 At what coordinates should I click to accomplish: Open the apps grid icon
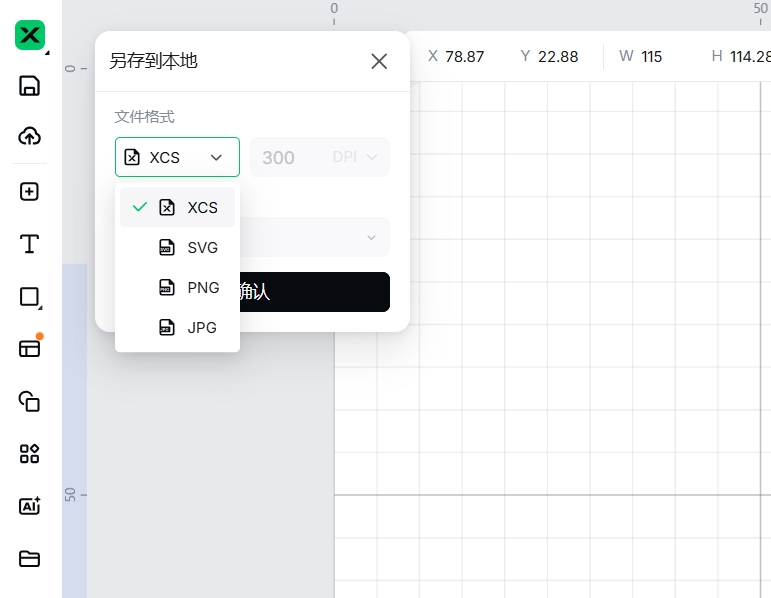tap(30, 454)
